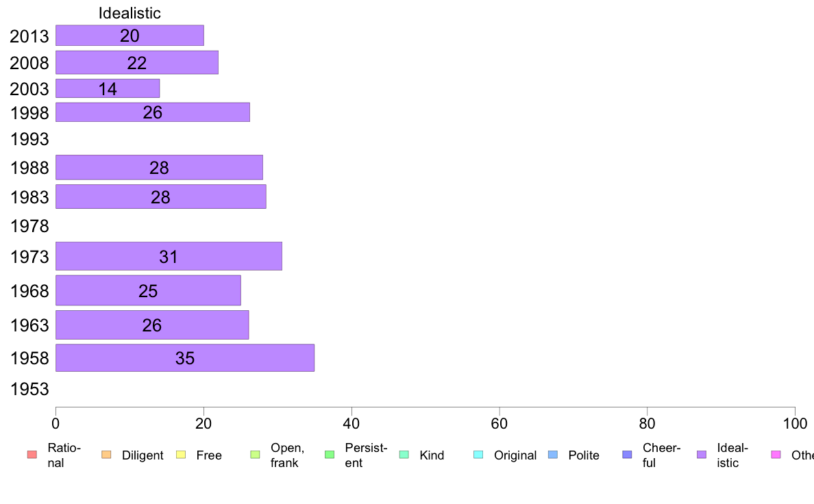The width and height of the screenshot is (814, 504).
Task: Click the Free legend yellow swatch
Action: [181, 455]
